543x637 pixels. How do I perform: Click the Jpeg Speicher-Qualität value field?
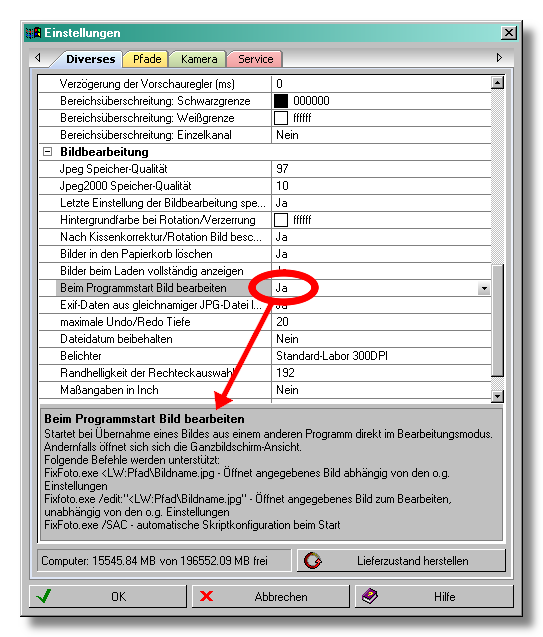tap(381, 169)
